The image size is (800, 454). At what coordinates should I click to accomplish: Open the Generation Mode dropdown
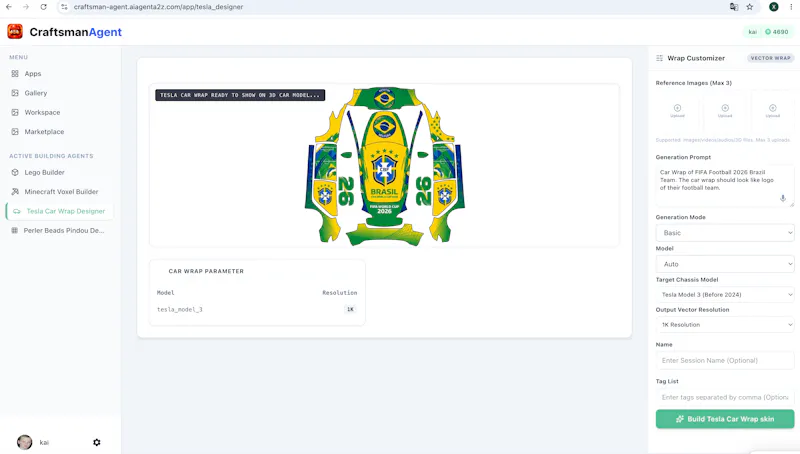click(725, 233)
